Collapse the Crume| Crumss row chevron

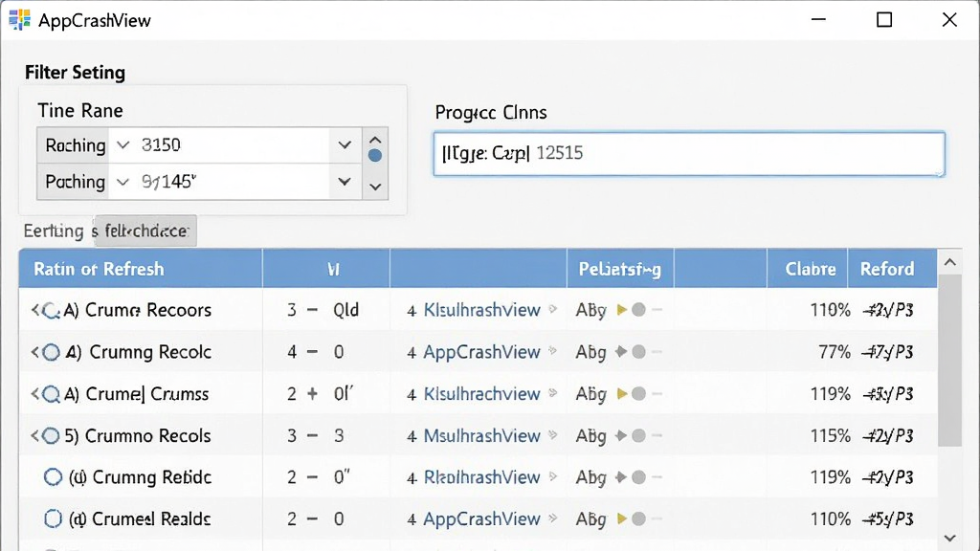tap(35, 393)
